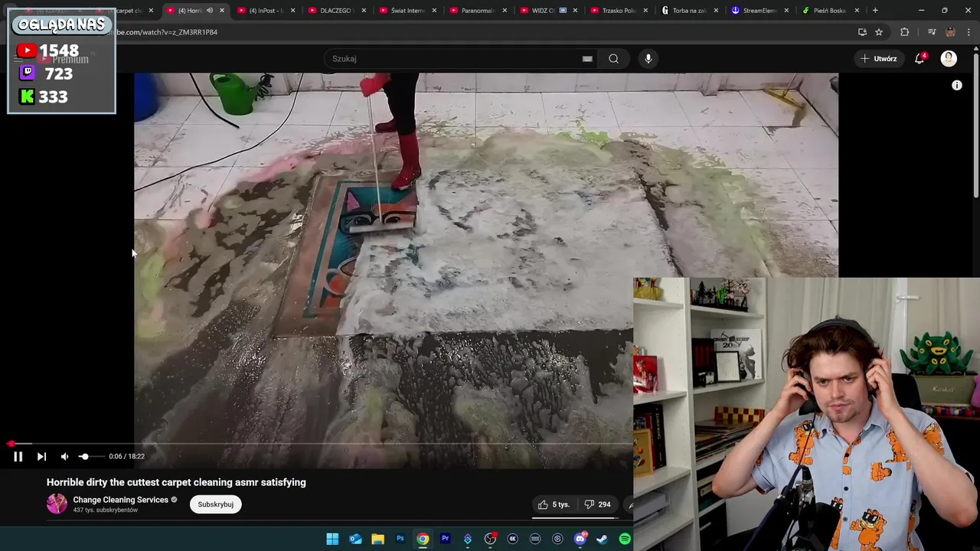Bookmark this page with the star icon
Viewport: 980px width, 551px height.
pyautogui.click(x=879, y=32)
